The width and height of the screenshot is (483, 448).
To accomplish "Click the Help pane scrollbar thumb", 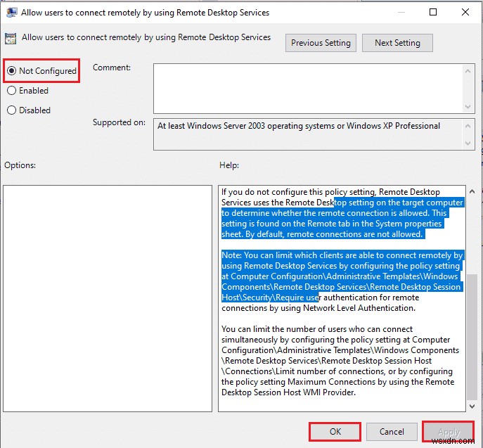I will pos(472,336).
